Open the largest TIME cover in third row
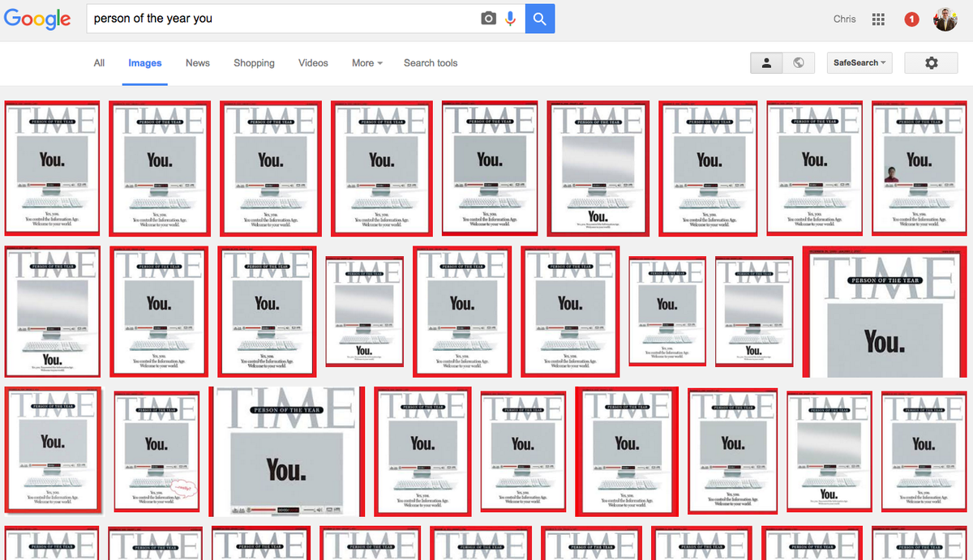The height and width of the screenshot is (560, 973). (x=287, y=451)
